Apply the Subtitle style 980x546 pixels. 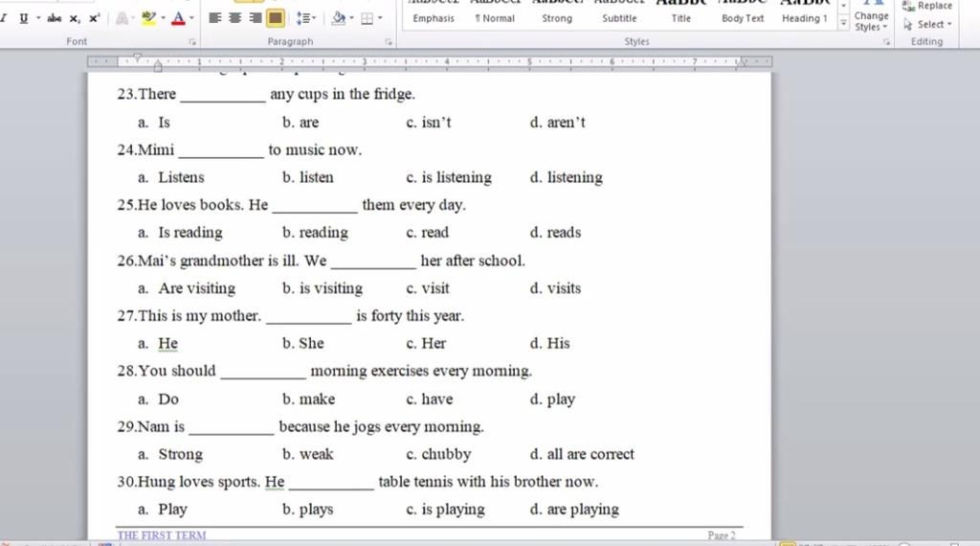pos(619,13)
